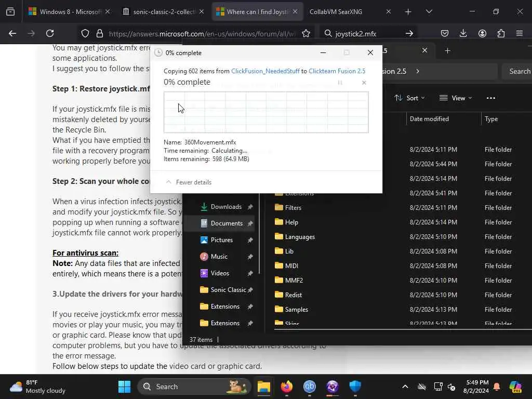This screenshot has height=399, width=532.
Task: Collapse the dialog with Fewer details
Action: tap(189, 182)
